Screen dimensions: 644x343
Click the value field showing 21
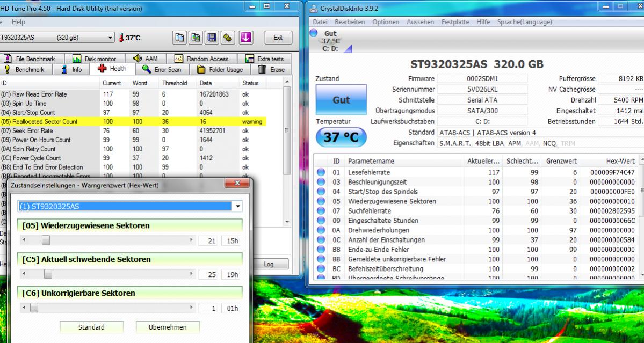(208, 241)
